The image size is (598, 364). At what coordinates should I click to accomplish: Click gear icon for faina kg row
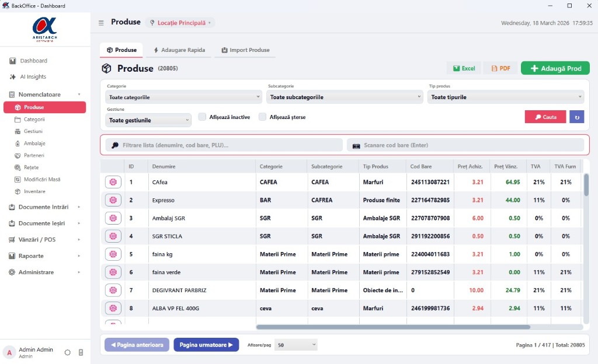pyautogui.click(x=113, y=254)
